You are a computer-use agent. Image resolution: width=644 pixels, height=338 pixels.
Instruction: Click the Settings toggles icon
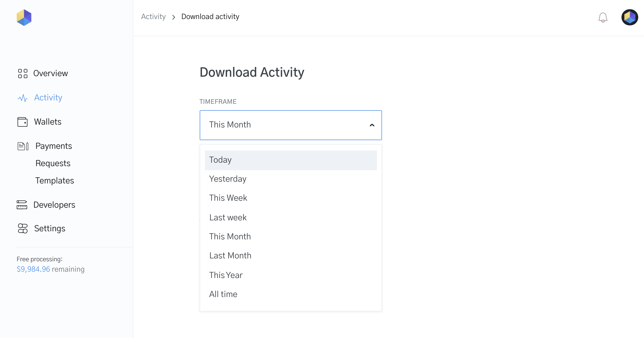[x=23, y=228]
